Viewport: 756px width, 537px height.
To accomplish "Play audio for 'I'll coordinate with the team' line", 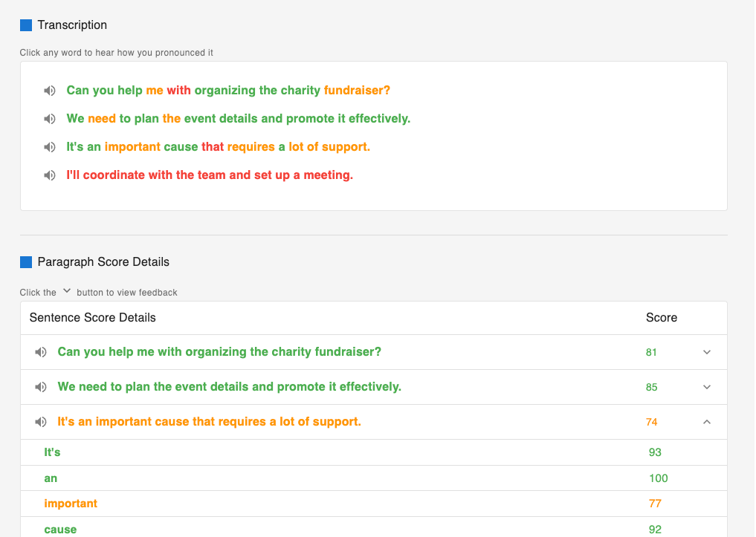I will tap(50, 175).
